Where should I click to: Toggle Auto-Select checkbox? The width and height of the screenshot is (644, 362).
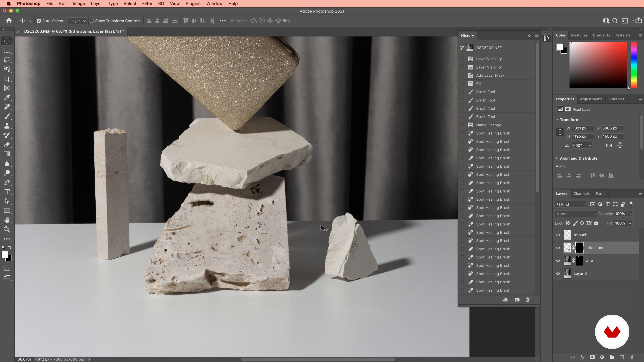pyautogui.click(x=39, y=21)
